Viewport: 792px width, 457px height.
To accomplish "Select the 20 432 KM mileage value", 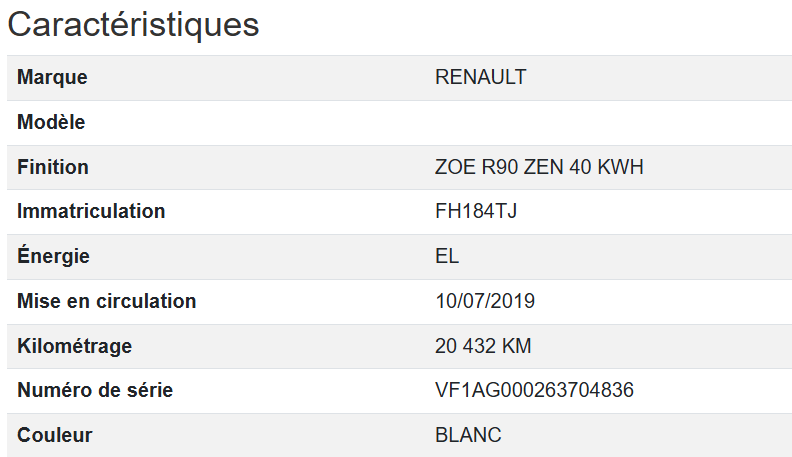I will pos(483,347).
